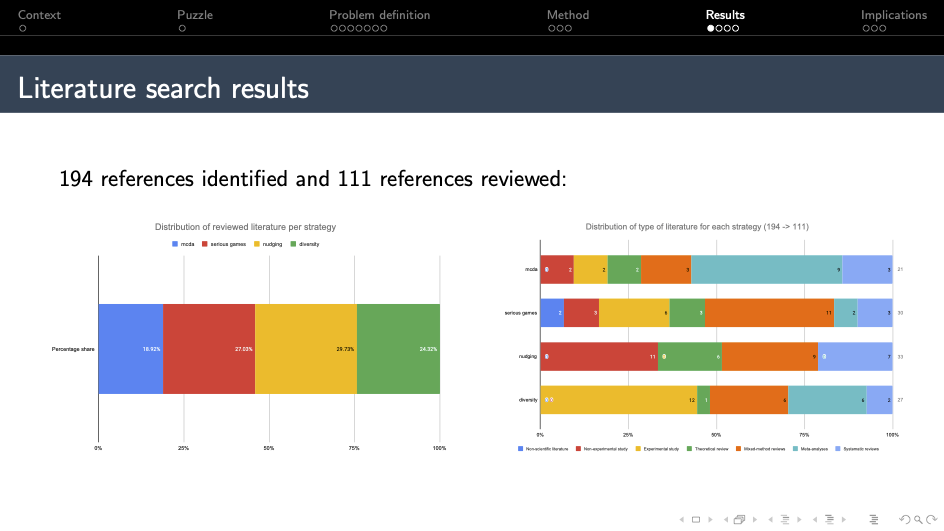Select the filled first circle under Results
The image size is (944, 531).
click(711, 29)
